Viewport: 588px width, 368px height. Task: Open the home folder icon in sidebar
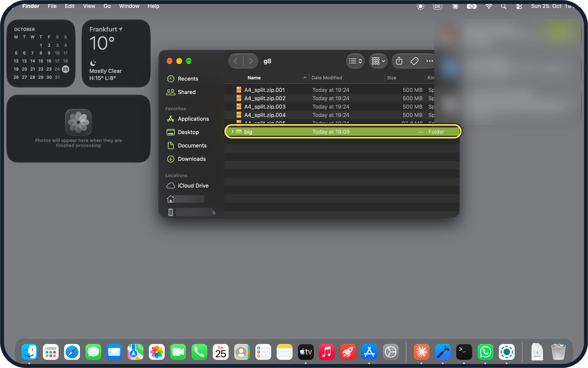pyautogui.click(x=170, y=199)
